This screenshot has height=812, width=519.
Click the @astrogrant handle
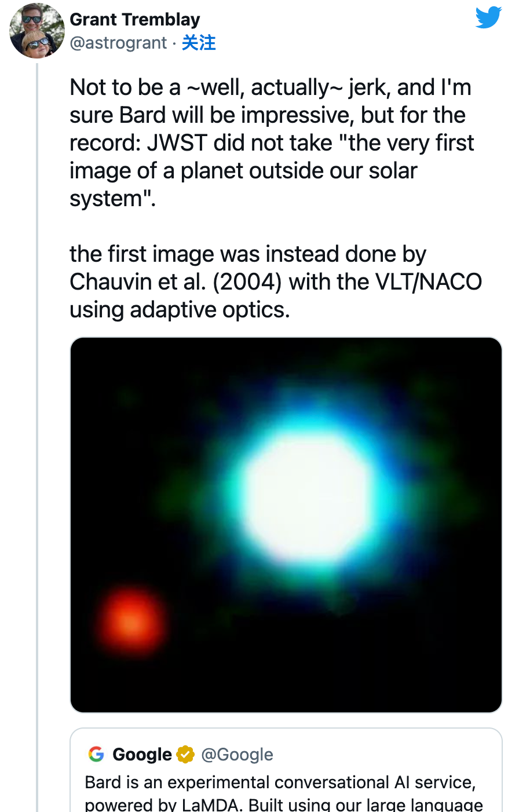coord(118,43)
